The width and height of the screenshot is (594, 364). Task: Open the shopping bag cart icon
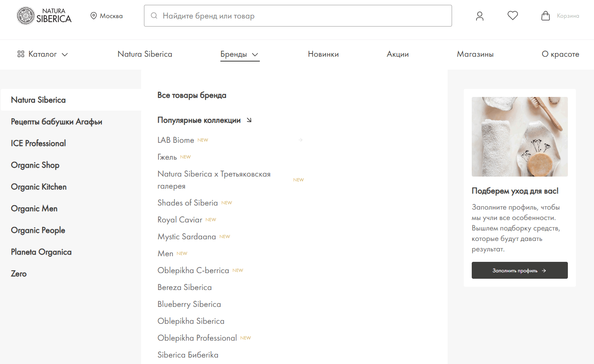pyautogui.click(x=545, y=16)
